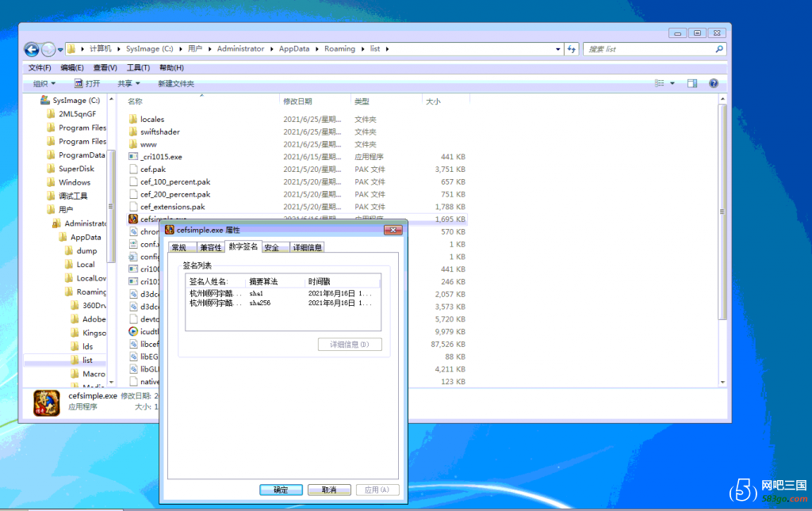This screenshot has height=511, width=812.
Task: Open the 组织 dropdown menu
Action: pos(44,83)
